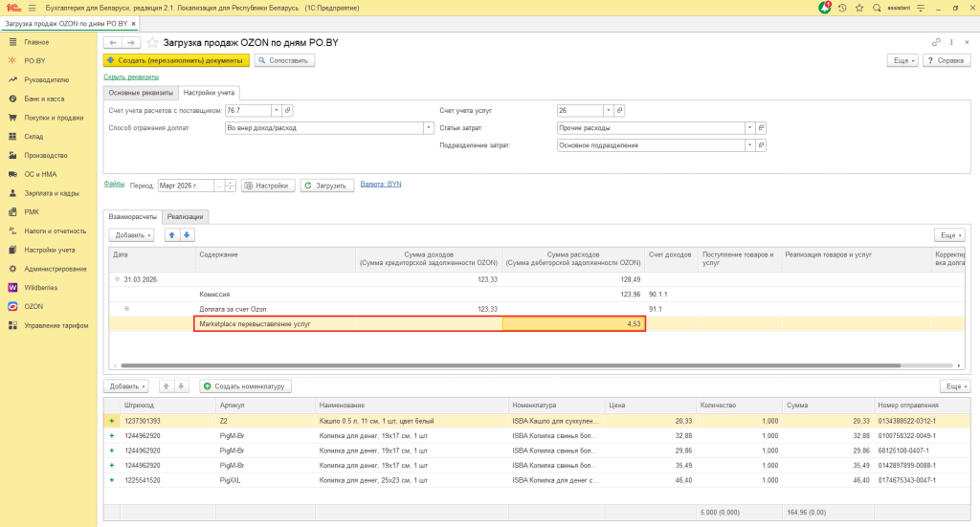Image resolution: width=980 pixels, height=527 pixels.
Task: Expand the Доплата за счет Ozon row
Action: pos(127,309)
